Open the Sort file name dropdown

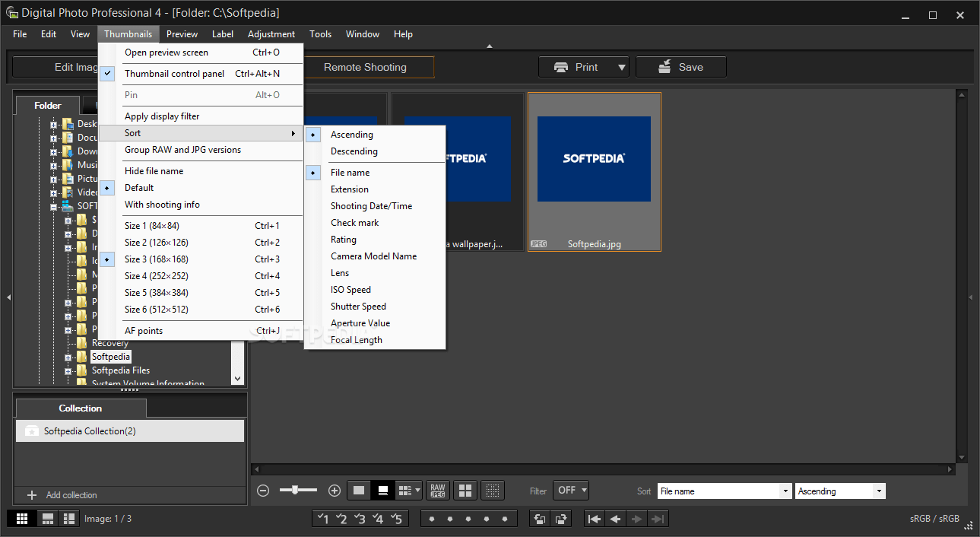(722, 490)
